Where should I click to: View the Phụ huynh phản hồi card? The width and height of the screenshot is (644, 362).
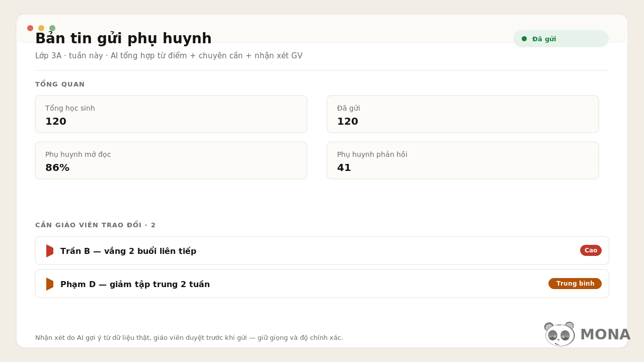pyautogui.click(x=463, y=160)
